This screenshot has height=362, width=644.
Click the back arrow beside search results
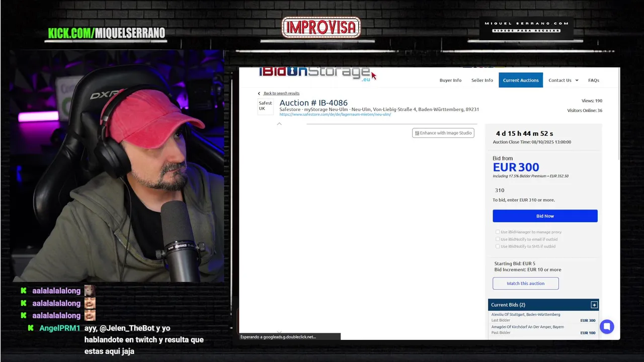tap(259, 94)
